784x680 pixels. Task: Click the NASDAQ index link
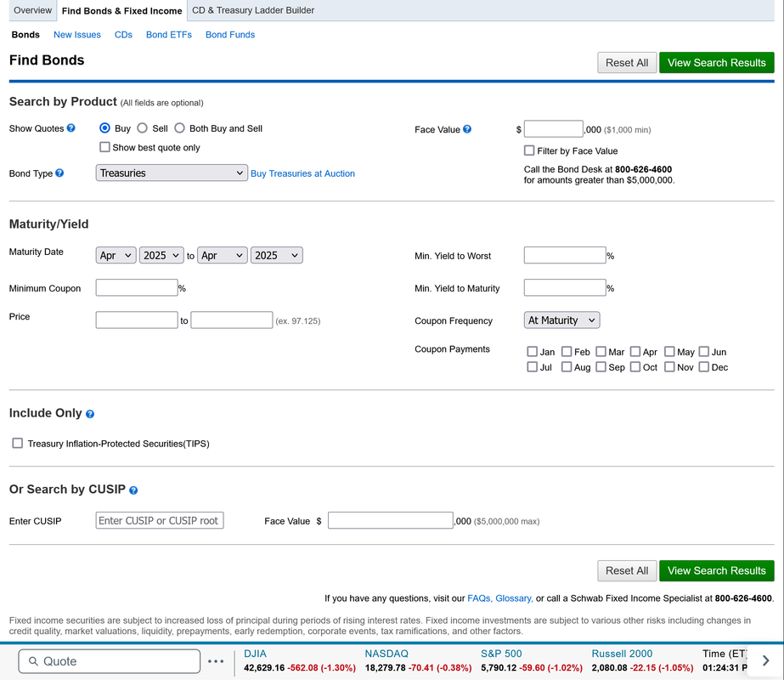coord(386,654)
